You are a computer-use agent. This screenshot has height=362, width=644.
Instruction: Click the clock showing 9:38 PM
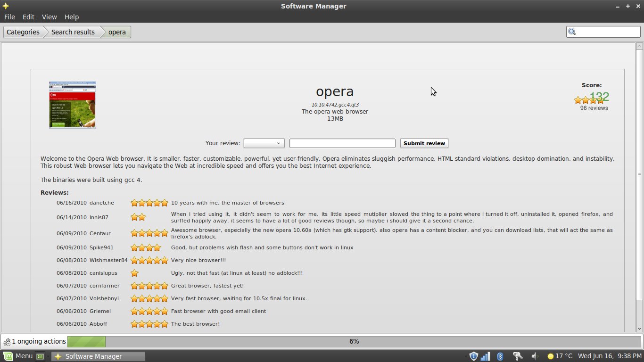(x=610, y=356)
